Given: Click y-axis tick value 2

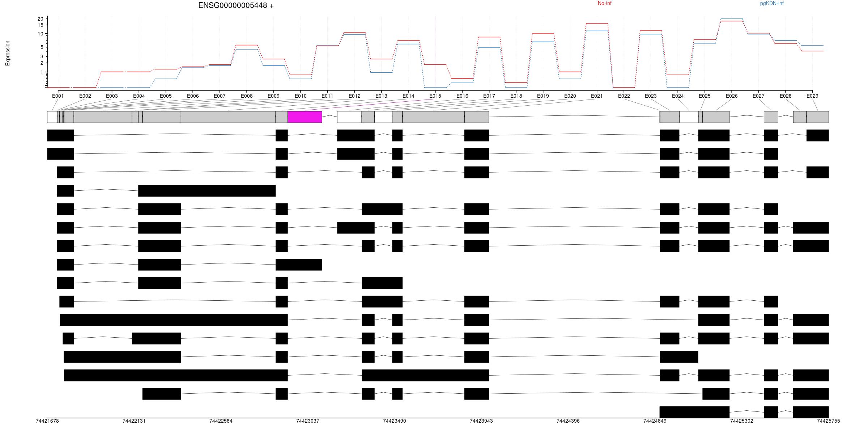Looking at the screenshot, I should tap(42, 63).
